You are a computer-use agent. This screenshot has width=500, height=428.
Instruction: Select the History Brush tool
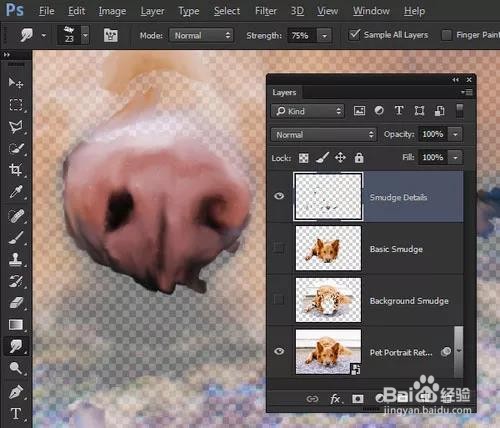pos(16,281)
